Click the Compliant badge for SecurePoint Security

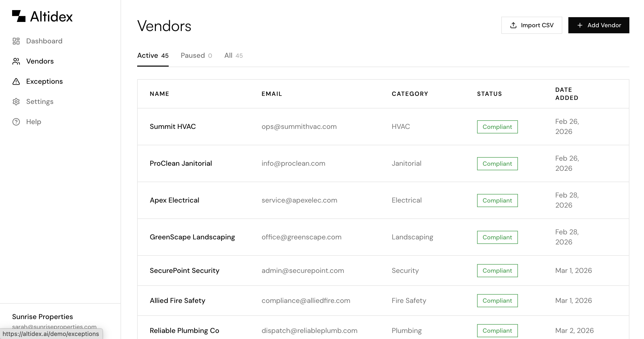497,271
